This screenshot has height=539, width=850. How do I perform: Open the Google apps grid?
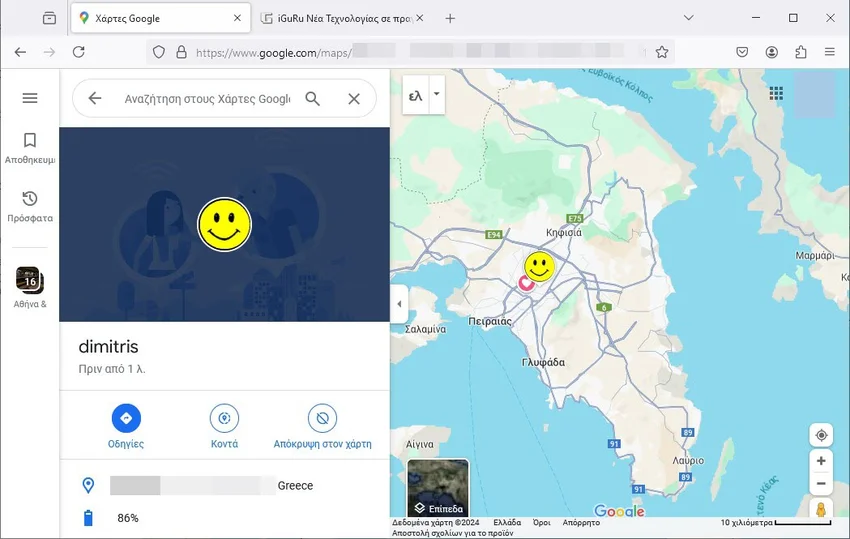click(x=776, y=94)
